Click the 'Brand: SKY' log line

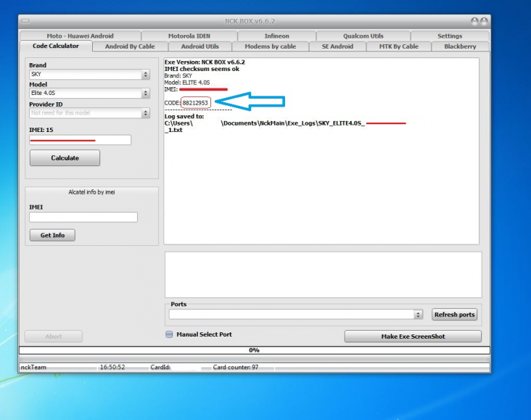click(x=178, y=75)
